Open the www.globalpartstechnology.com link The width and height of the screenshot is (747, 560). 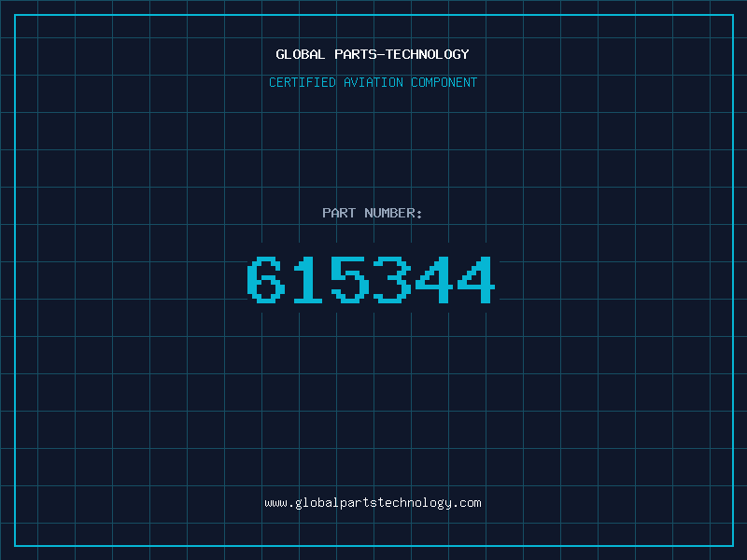(x=373, y=503)
